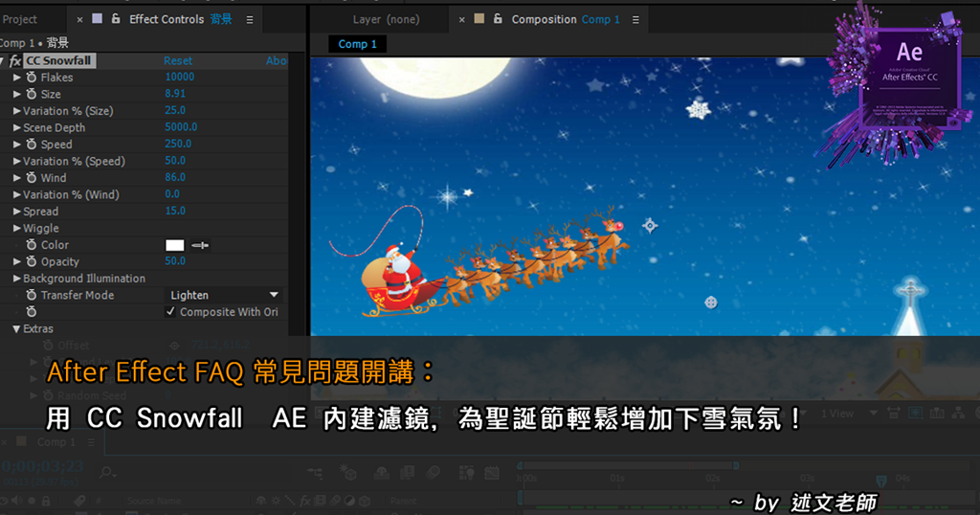The width and height of the screenshot is (980, 515).
Task: Select the Composition Comp 1 tab
Action: (x=566, y=19)
